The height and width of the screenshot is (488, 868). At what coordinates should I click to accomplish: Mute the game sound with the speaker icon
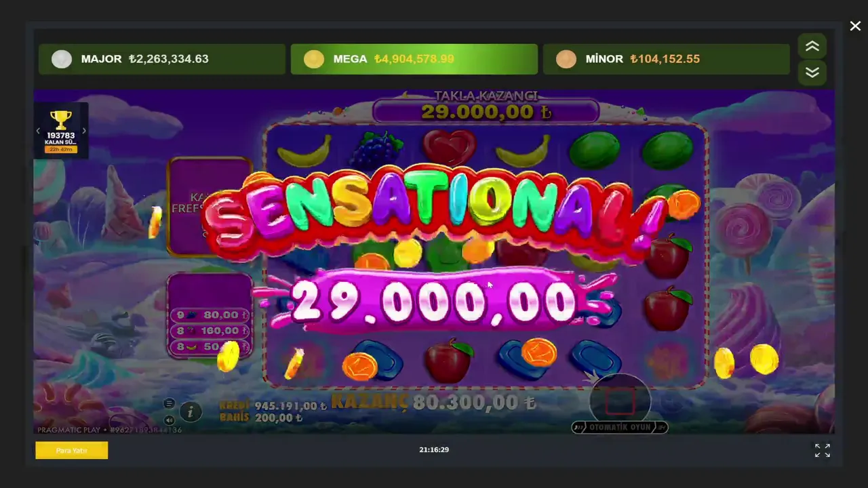(169, 420)
